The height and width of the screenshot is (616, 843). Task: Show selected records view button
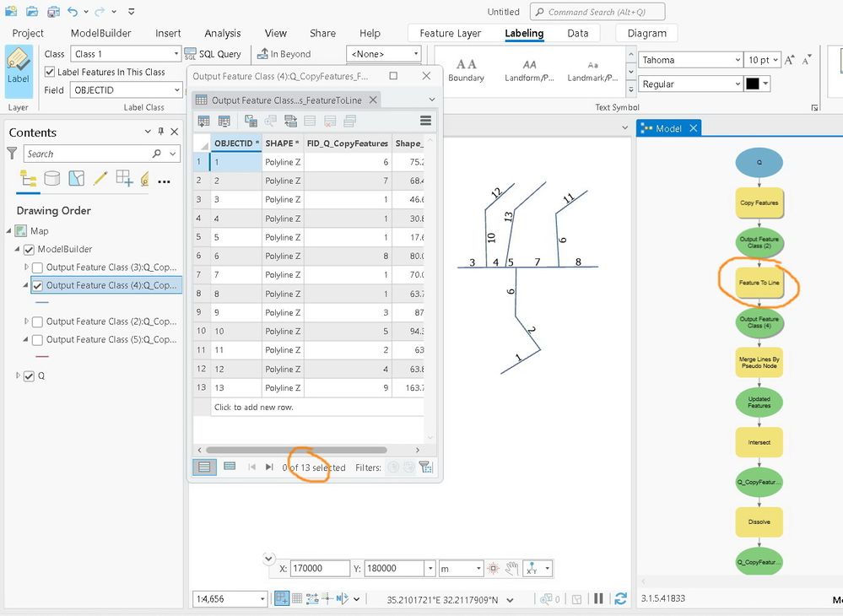point(230,467)
